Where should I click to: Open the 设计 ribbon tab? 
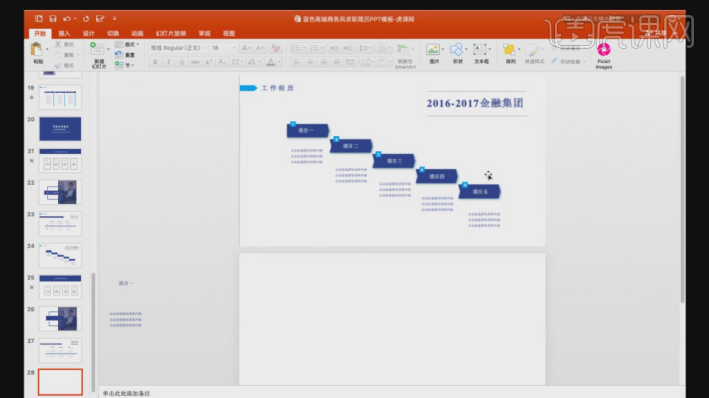[89, 33]
